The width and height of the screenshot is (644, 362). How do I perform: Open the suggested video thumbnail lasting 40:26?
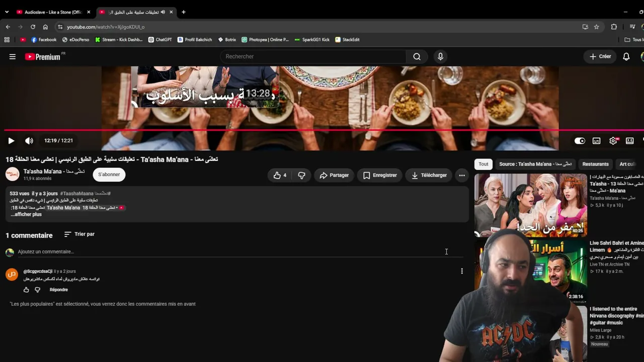[531, 205]
